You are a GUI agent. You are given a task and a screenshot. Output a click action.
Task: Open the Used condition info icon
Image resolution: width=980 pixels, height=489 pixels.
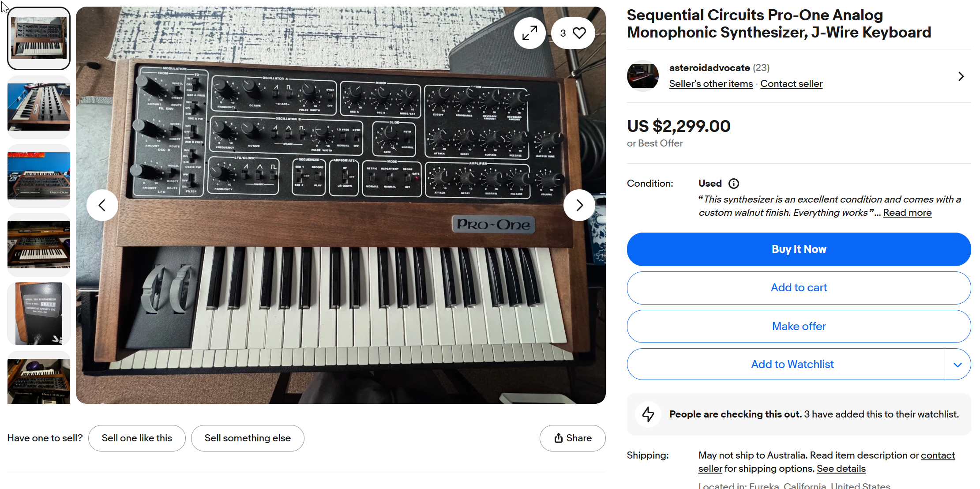733,184
